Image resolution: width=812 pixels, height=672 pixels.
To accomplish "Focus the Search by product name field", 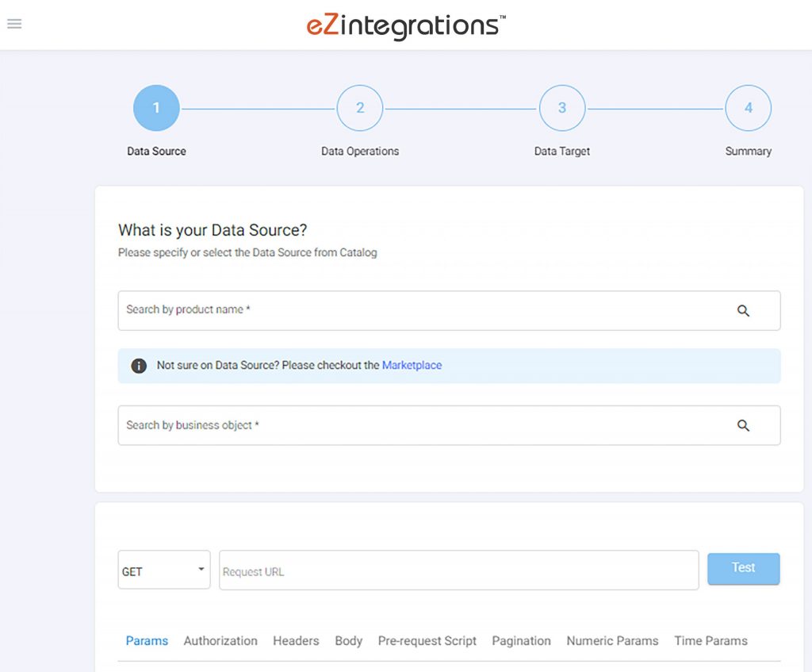I will point(420,310).
